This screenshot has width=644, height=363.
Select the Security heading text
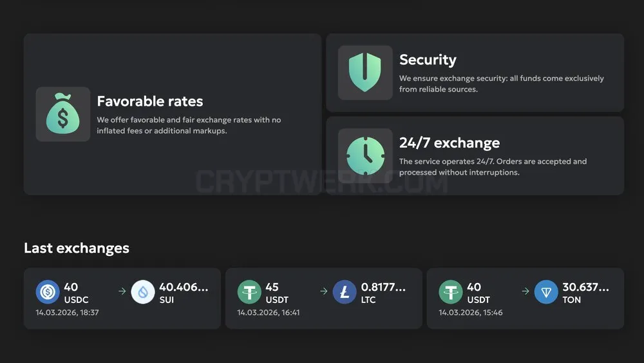click(428, 59)
